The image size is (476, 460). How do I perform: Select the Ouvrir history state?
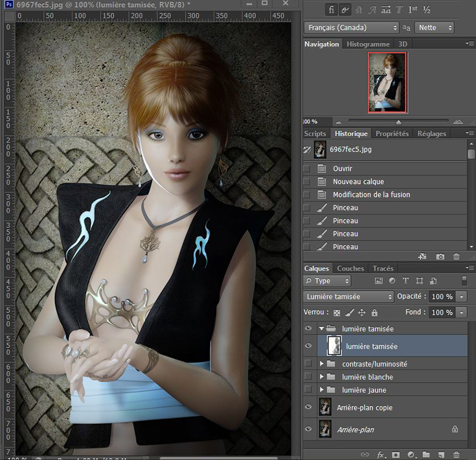click(x=343, y=168)
